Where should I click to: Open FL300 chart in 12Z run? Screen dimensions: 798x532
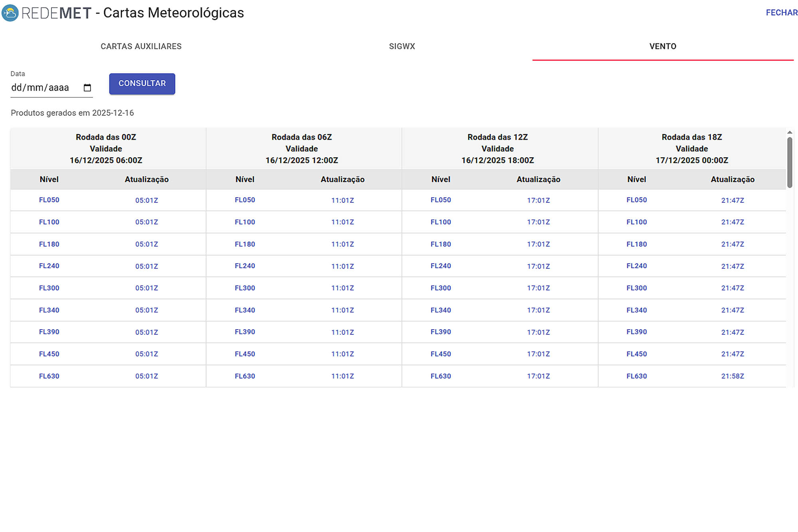[x=440, y=288]
